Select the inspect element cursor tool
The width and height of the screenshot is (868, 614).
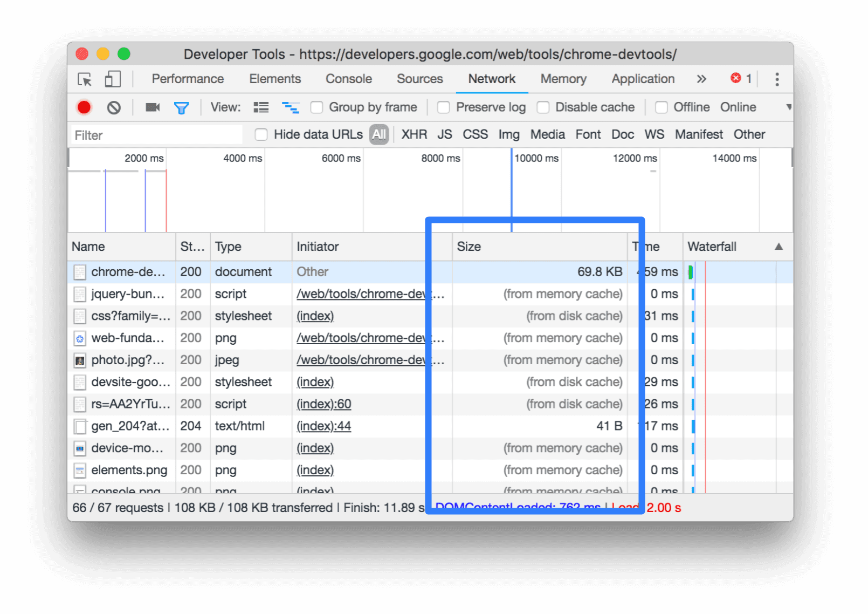point(85,79)
